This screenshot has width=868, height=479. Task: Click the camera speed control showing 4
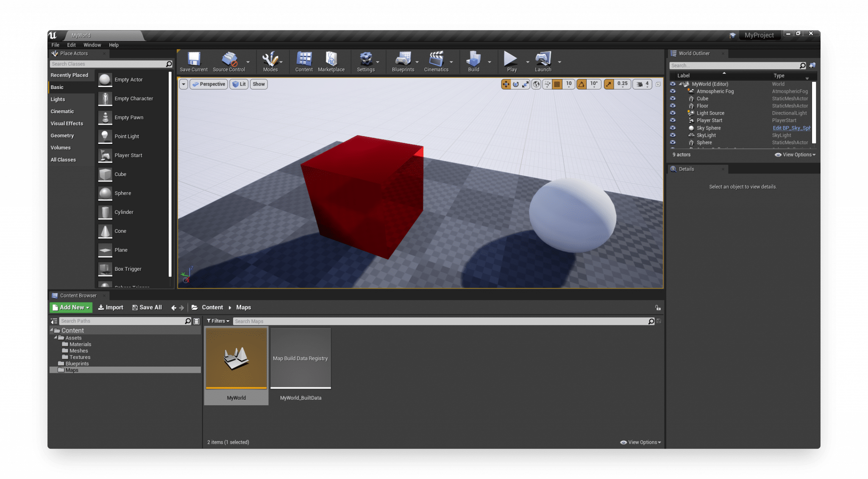pos(642,84)
